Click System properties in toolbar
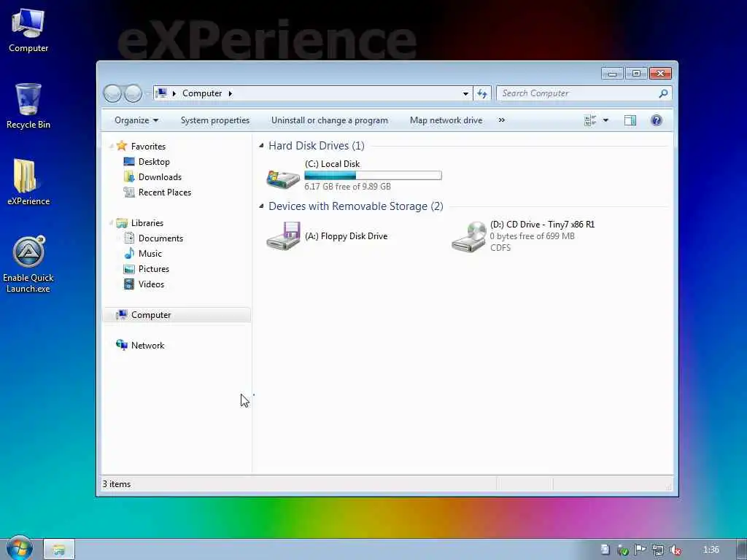This screenshot has height=560, width=747. point(215,120)
